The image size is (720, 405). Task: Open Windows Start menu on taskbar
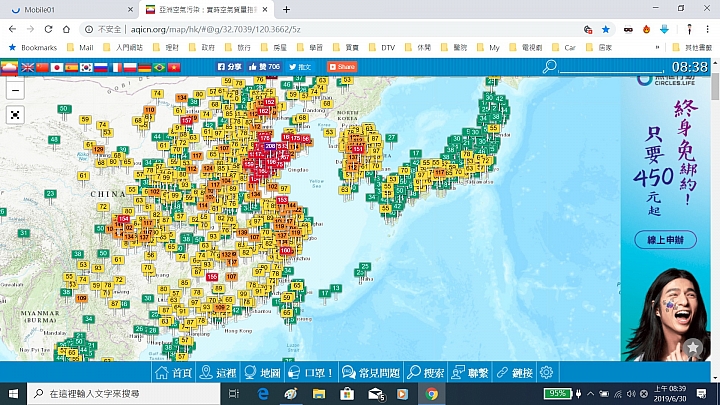point(13,394)
